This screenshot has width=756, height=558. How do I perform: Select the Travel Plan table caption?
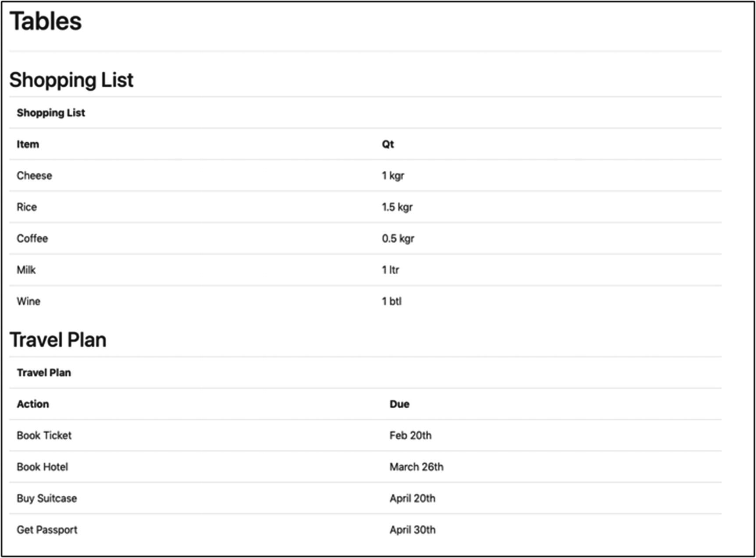click(44, 373)
